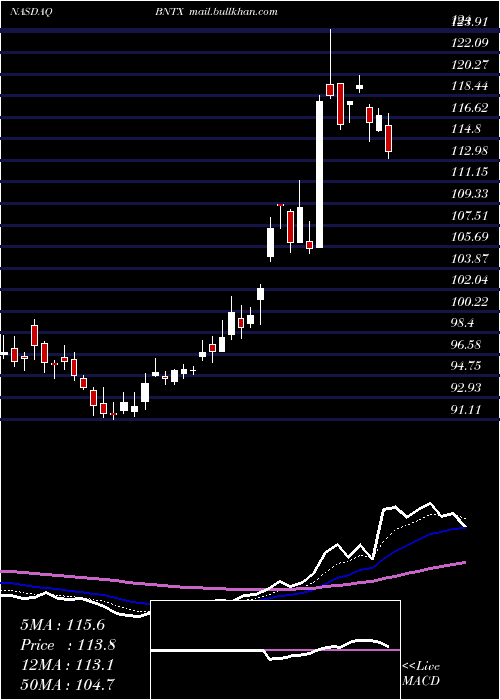The image size is (500, 700).
Task: Click the 107.51 price axis label
Action: click(x=469, y=216)
